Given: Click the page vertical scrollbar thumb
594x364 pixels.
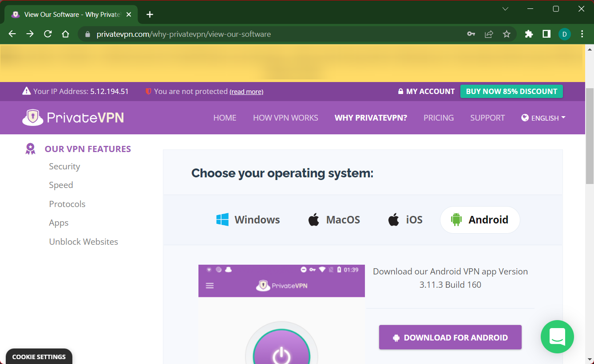Looking at the screenshot, I should [590, 135].
